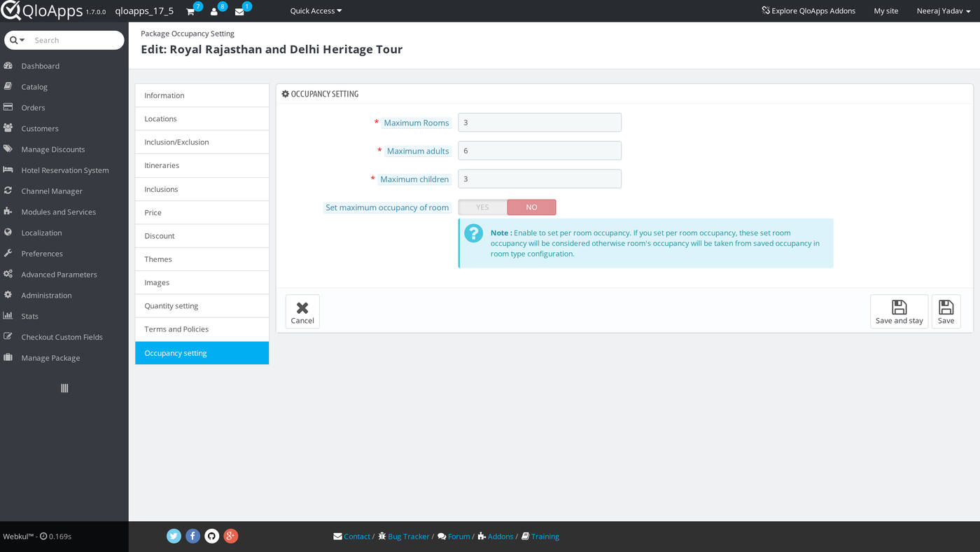Open the Training footer link
The height and width of the screenshot is (552, 980).
[540, 537]
